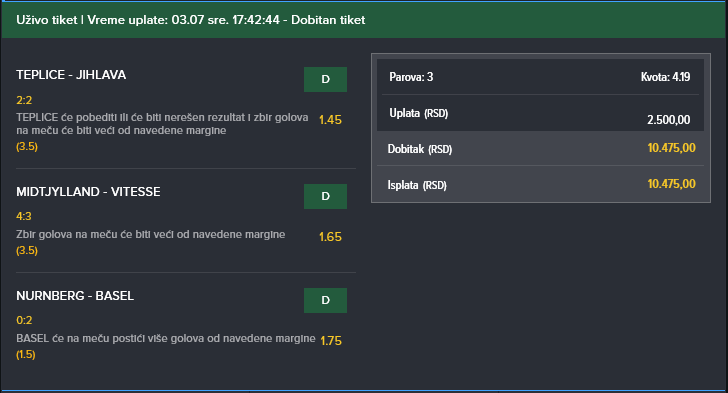Viewport: 728px width, 393px height.
Task: Click the 1.45 odds value
Action: tap(330, 120)
